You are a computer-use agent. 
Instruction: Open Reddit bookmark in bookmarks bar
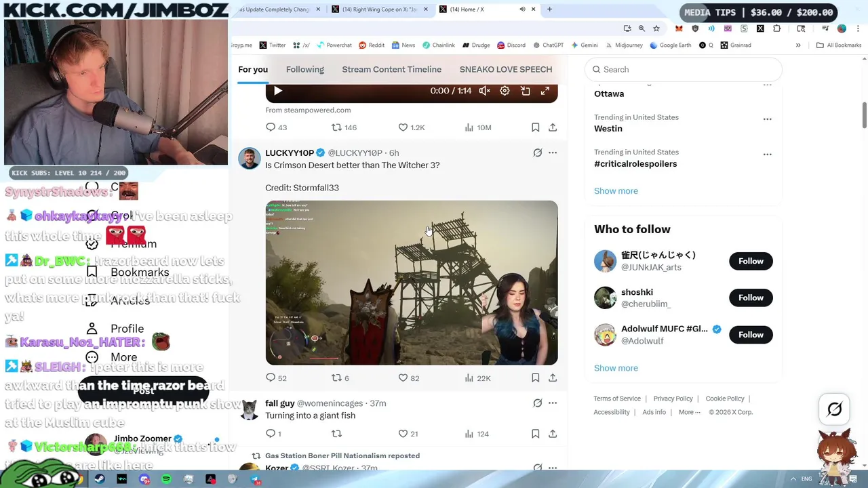tap(371, 45)
